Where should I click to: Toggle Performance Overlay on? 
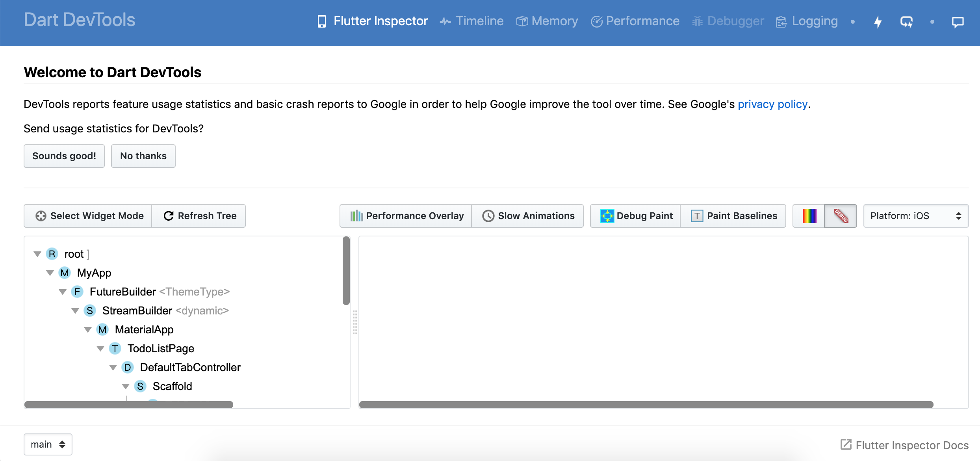pyautogui.click(x=406, y=216)
